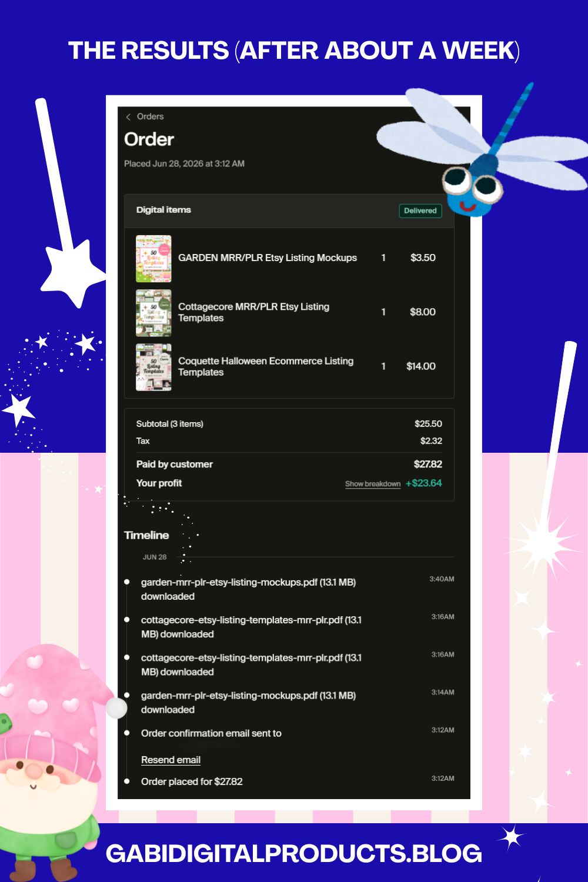Click the $27.82 paid by customer amount

[427, 464]
